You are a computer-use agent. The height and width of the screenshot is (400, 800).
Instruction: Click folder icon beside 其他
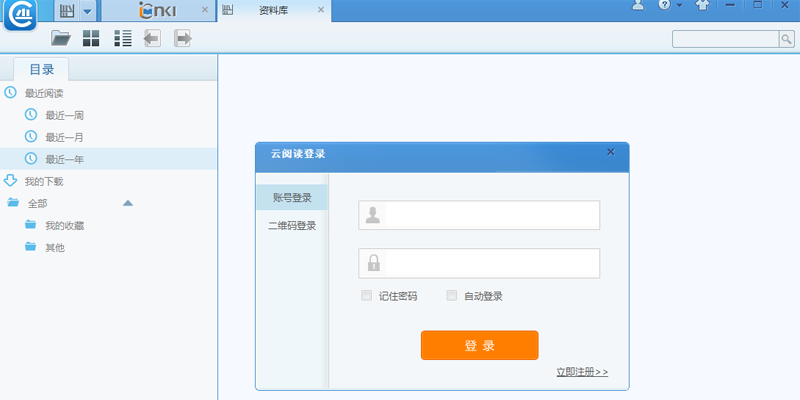(x=31, y=246)
